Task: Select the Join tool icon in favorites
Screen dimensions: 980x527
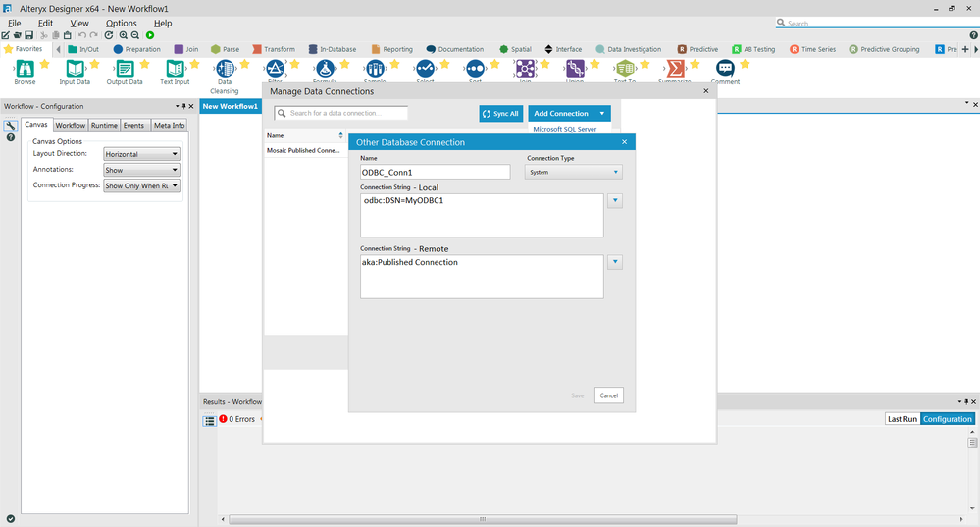Action: [x=525, y=68]
